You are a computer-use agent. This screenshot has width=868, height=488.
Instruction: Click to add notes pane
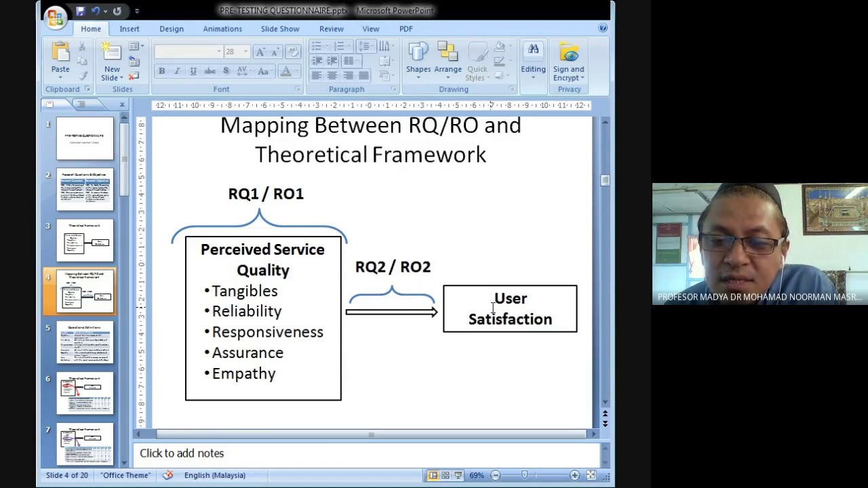pos(366,453)
